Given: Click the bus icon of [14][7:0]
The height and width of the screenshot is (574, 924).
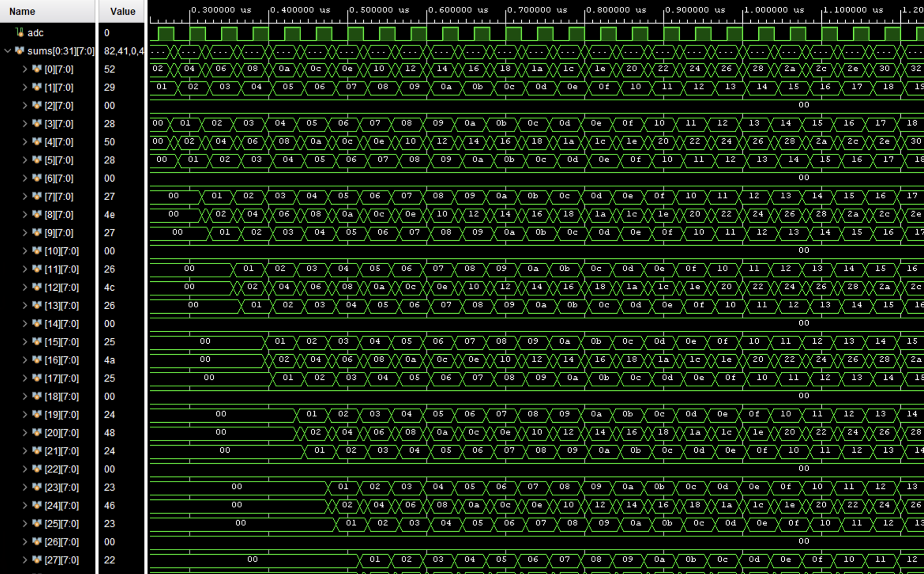Looking at the screenshot, I should click(37, 324).
